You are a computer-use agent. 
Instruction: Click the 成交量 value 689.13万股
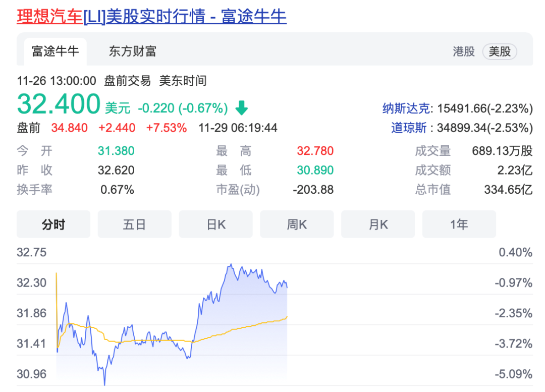(x=502, y=151)
